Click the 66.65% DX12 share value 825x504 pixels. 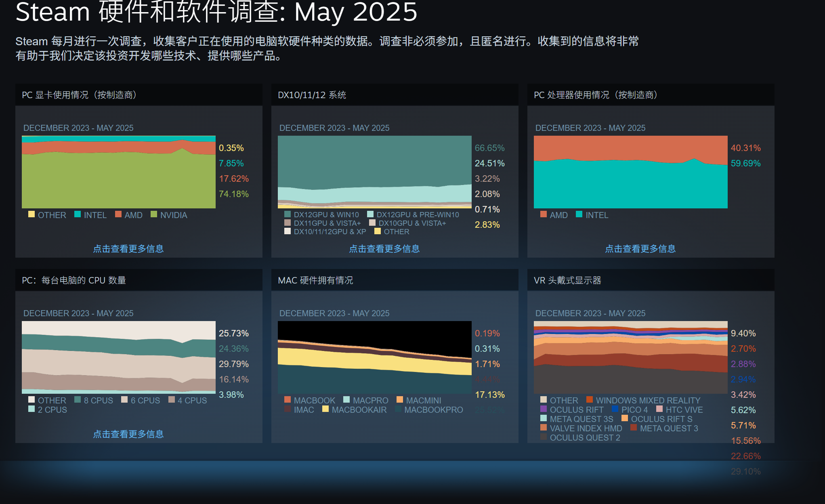pos(490,148)
